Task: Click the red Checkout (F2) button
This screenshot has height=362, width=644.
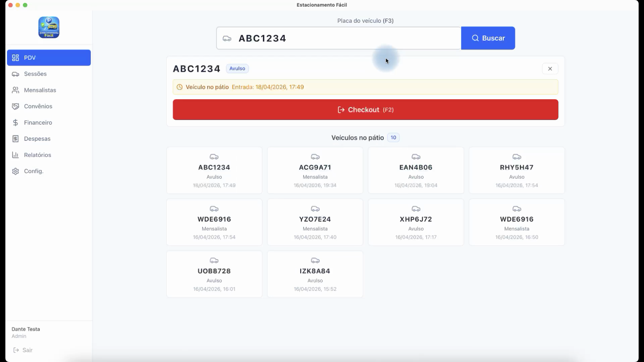Action: pyautogui.click(x=366, y=110)
